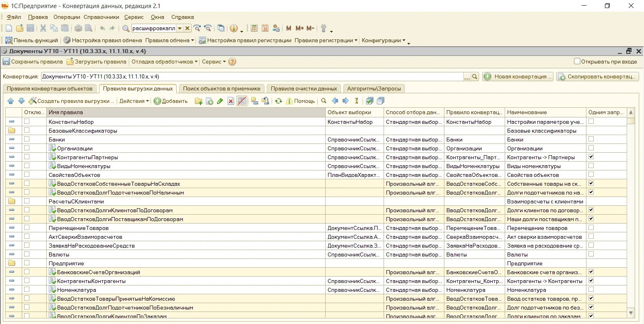Click 'Скопировать конвертацию' button
644x324 pixels.
pyautogui.click(x=597, y=76)
